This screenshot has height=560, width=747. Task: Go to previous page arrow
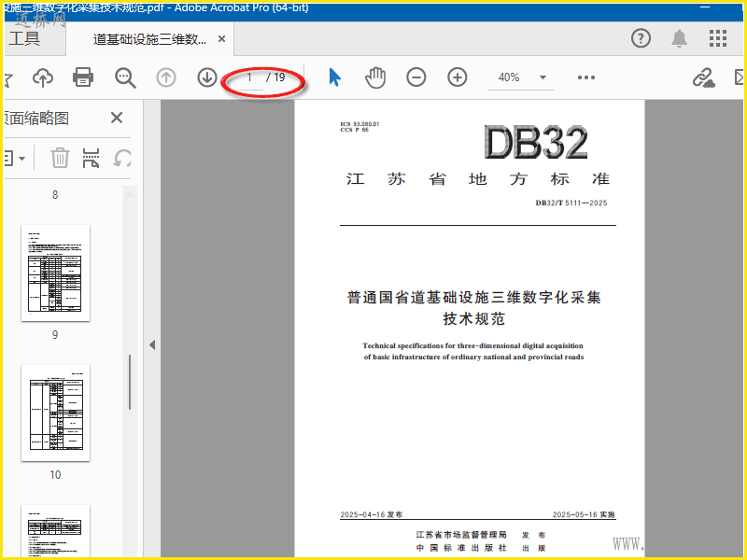[x=166, y=77]
